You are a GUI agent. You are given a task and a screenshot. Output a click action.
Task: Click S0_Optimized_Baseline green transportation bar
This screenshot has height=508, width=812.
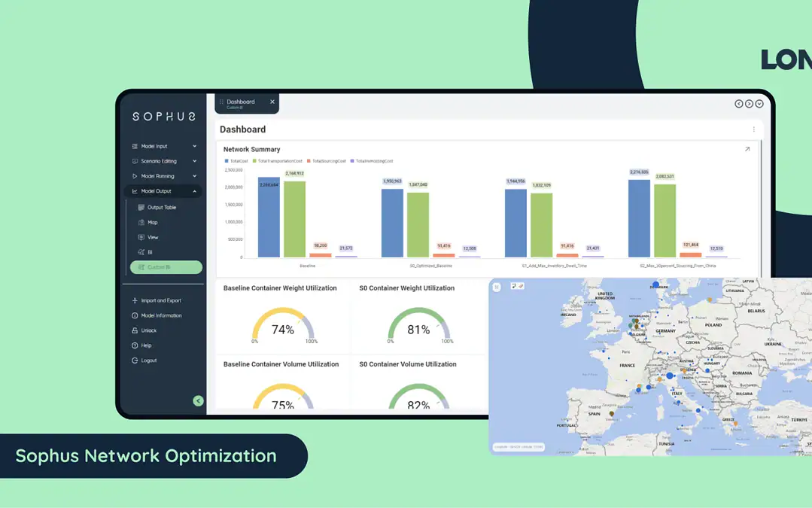(418, 225)
